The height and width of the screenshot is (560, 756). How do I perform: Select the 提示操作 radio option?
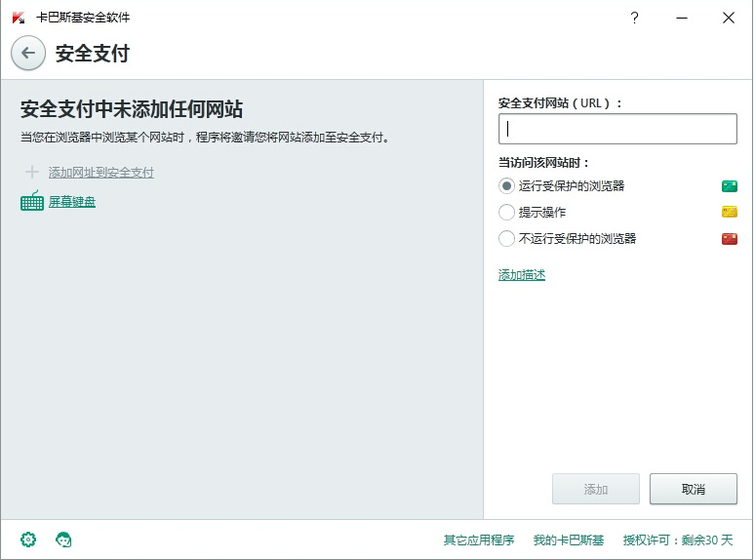click(506, 212)
